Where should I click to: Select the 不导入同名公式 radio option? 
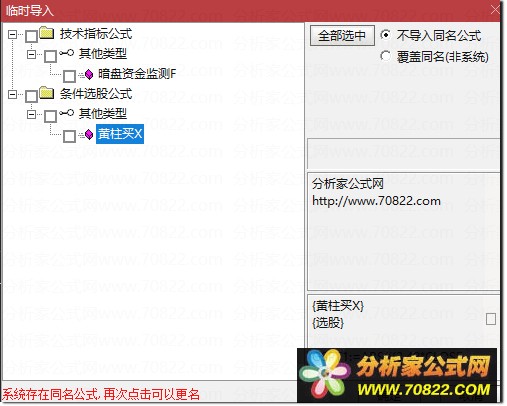coord(385,35)
